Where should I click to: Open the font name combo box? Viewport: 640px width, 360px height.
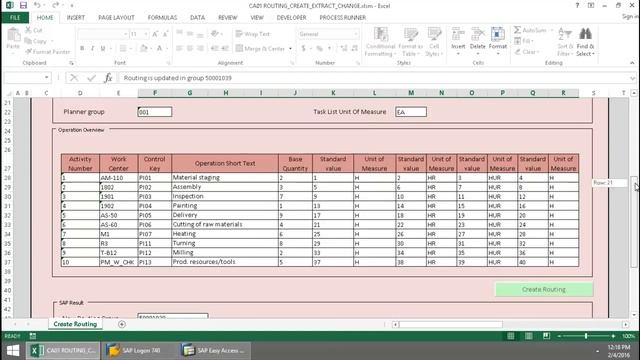(103, 34)
